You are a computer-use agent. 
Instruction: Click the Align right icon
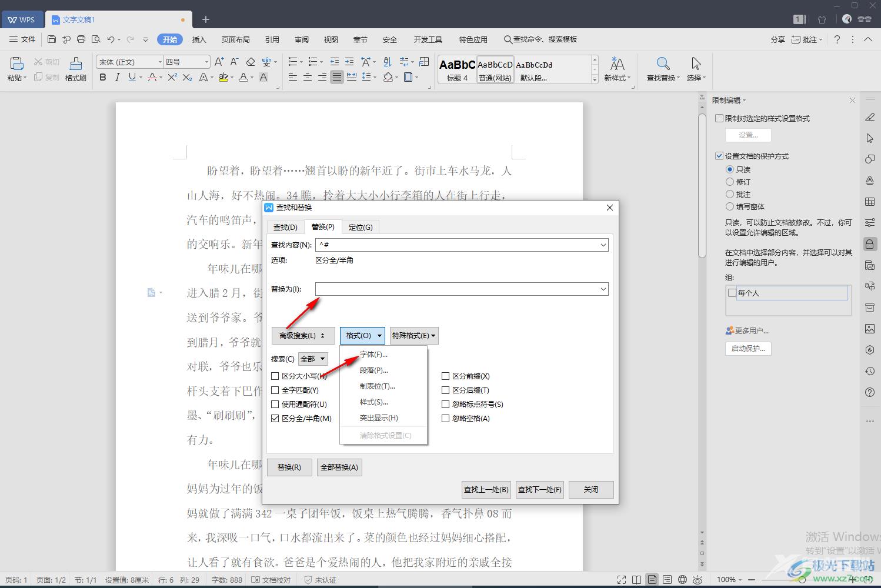coord(322,77)
